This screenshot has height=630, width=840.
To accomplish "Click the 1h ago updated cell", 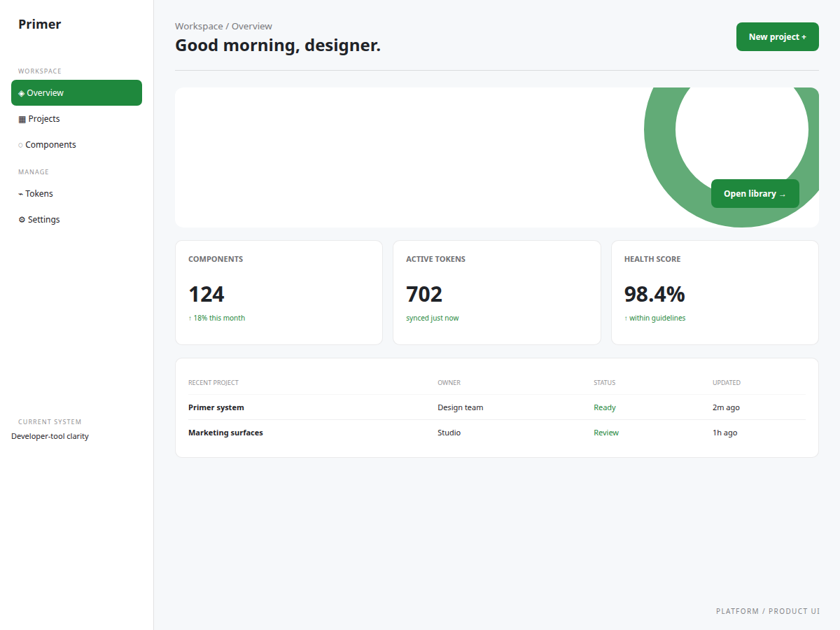I will pos(725,433).
